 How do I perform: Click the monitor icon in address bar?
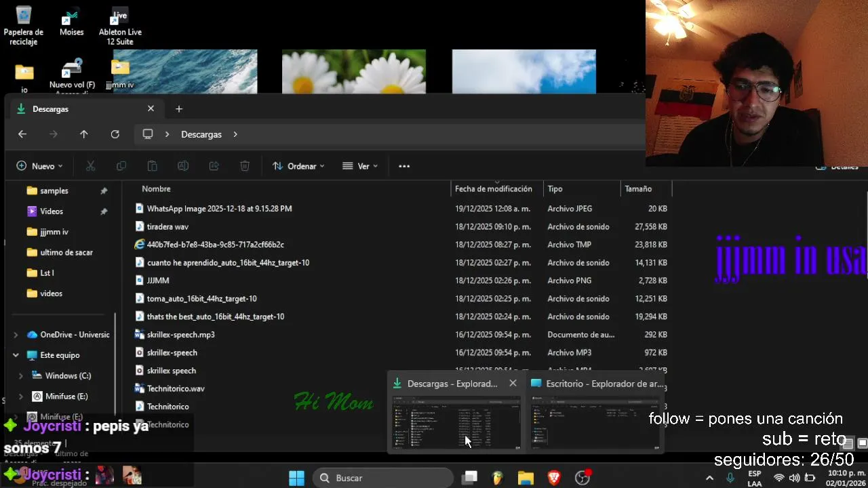point(148,134)
